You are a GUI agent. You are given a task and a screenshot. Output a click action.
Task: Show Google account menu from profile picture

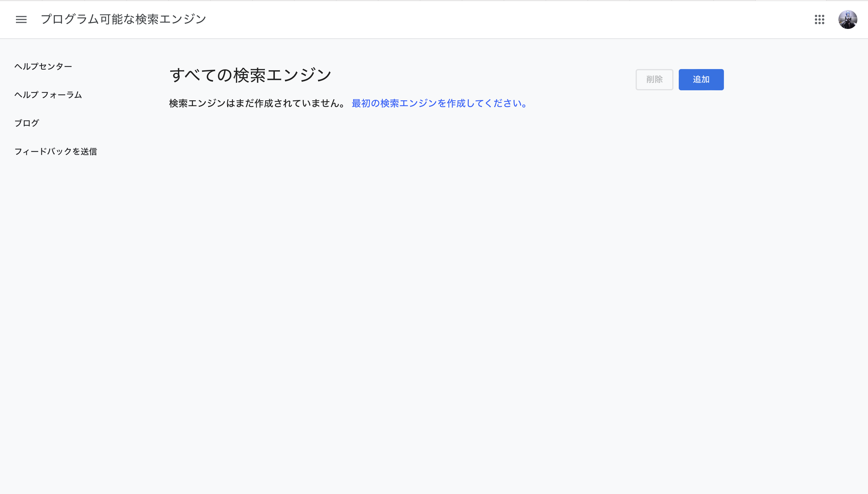point(848,19)
